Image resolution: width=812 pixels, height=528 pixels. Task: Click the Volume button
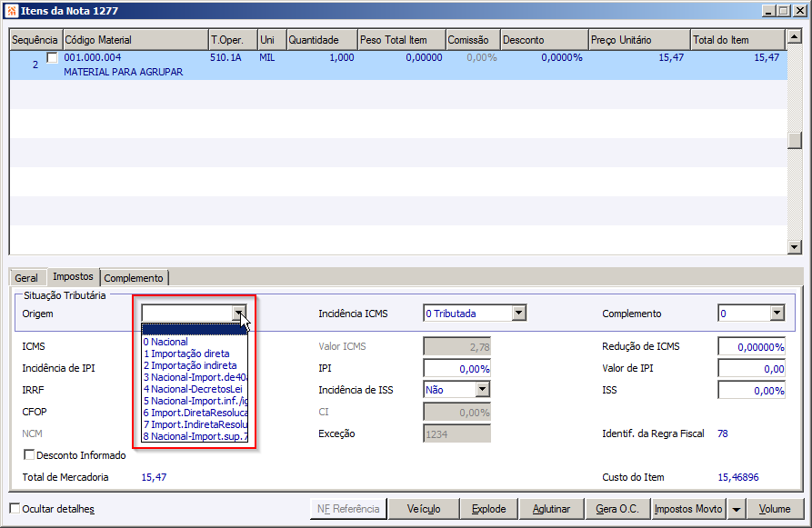pos(775,509)
